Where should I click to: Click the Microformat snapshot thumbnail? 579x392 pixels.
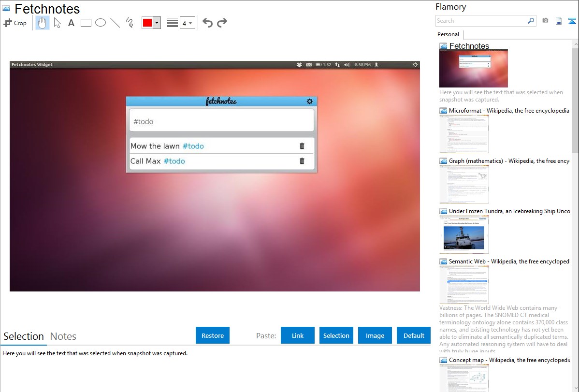coord(464,134)
